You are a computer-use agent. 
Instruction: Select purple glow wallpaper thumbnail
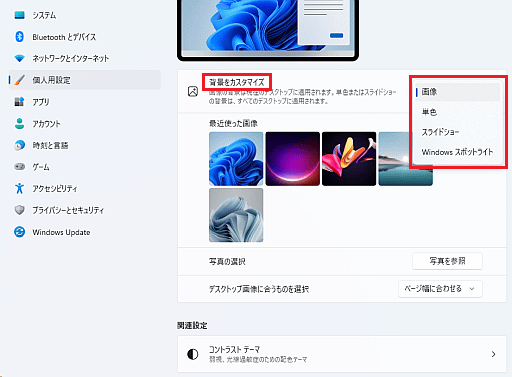click(x=293, y=159)
